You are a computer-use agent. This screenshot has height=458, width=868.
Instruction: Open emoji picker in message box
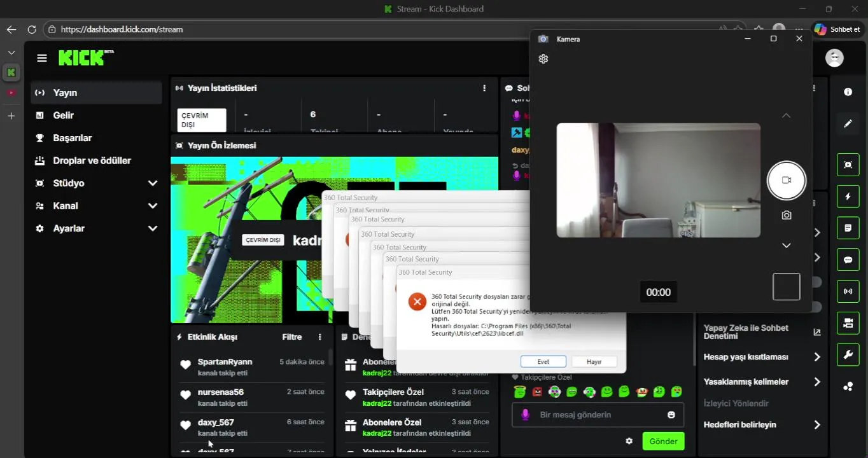pyautogui.click(x=671, y=415)
